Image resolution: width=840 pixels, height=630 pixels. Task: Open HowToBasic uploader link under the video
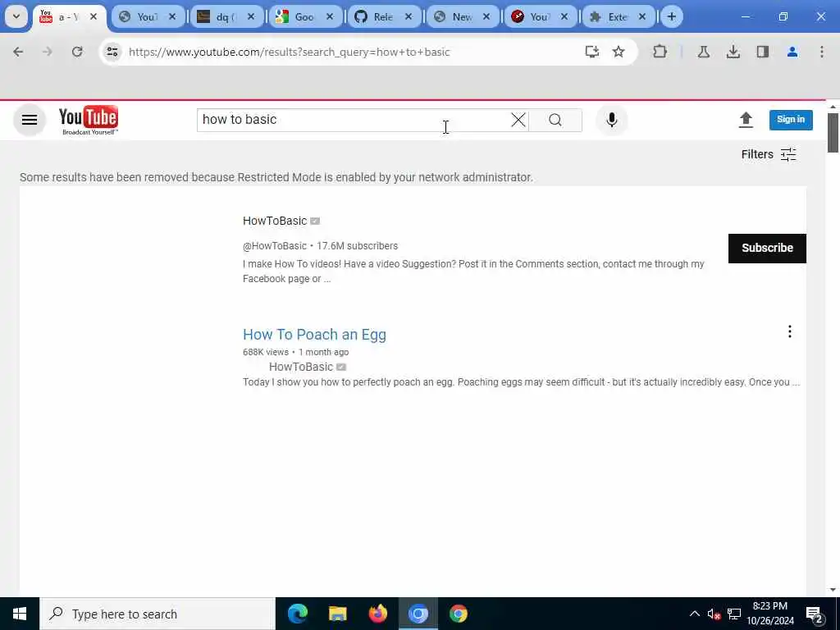(301, 367)
